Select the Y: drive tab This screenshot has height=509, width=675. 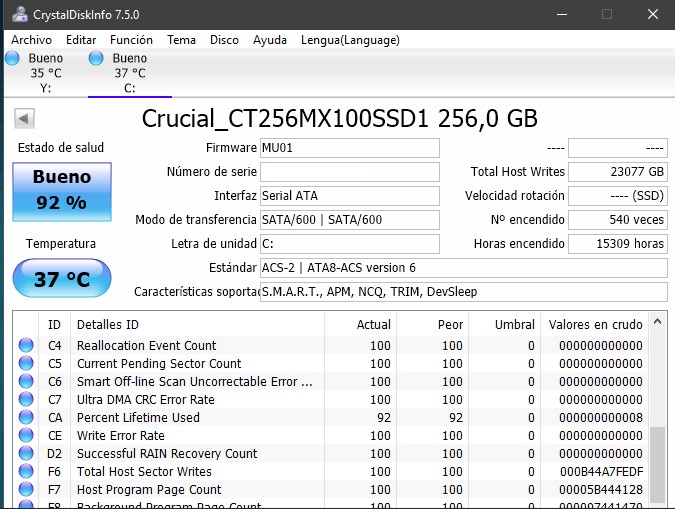pos(45,73)
